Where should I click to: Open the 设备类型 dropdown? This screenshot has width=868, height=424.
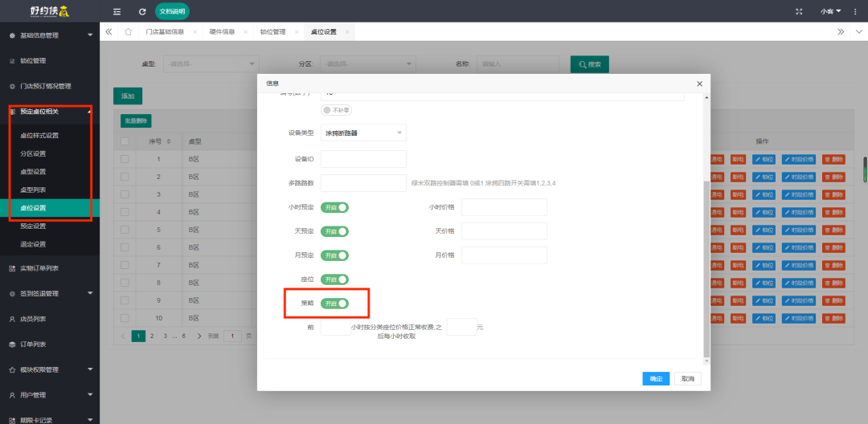tap(364, 132)
